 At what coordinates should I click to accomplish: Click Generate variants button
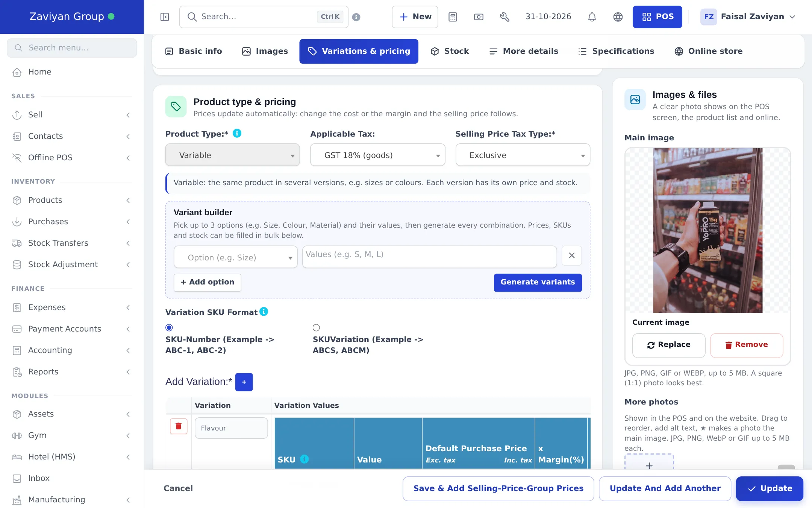[538, 282]
